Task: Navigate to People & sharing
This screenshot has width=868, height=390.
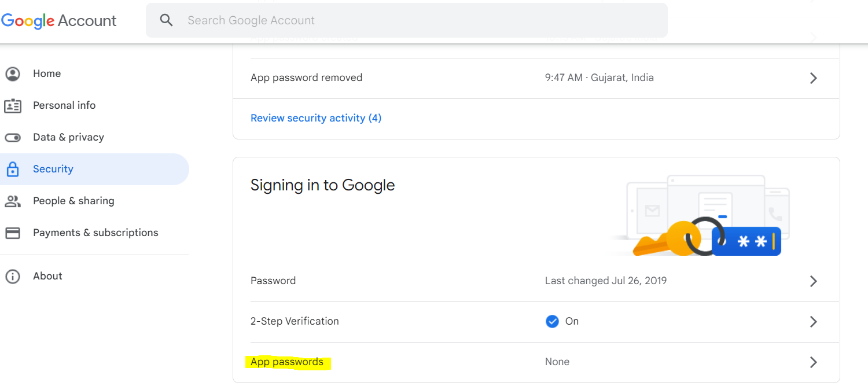Action: tap(73, 201)
